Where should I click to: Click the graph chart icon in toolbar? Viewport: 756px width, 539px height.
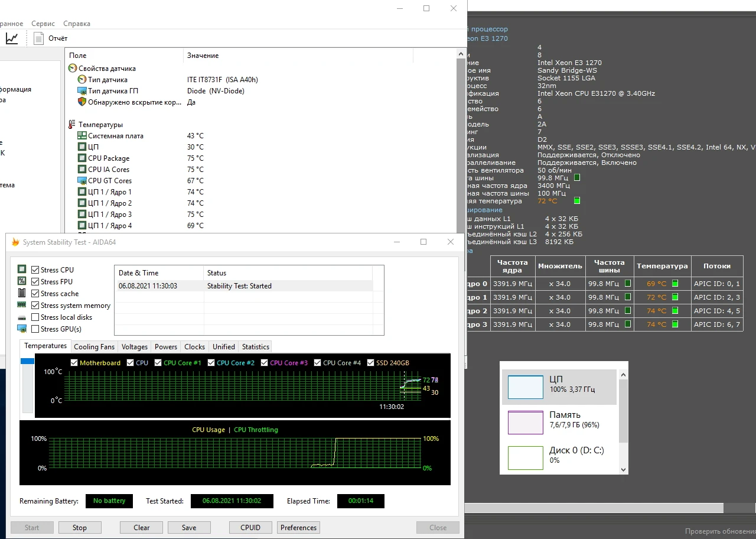tap(12, 38)
